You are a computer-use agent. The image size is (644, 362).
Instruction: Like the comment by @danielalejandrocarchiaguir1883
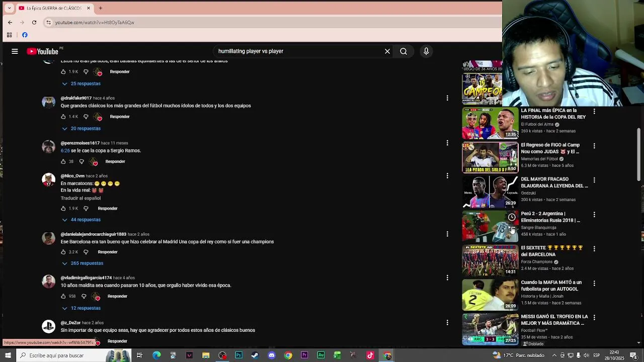63,252
